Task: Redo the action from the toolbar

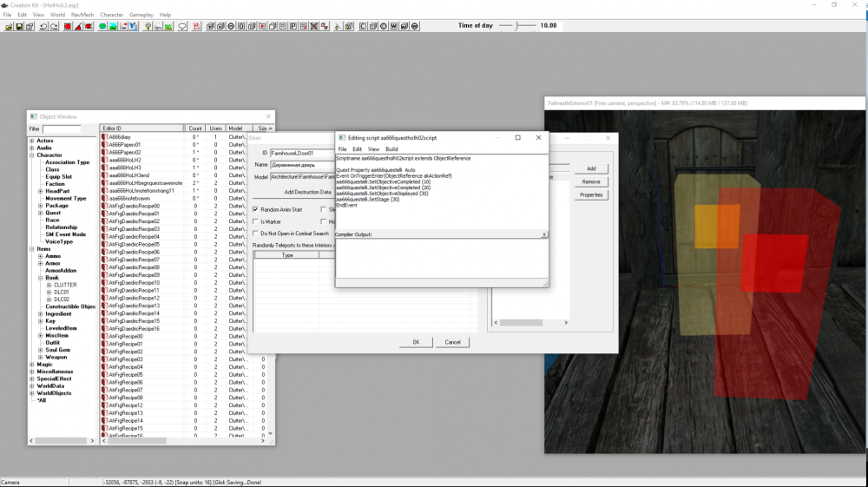Action: [54, 26]
